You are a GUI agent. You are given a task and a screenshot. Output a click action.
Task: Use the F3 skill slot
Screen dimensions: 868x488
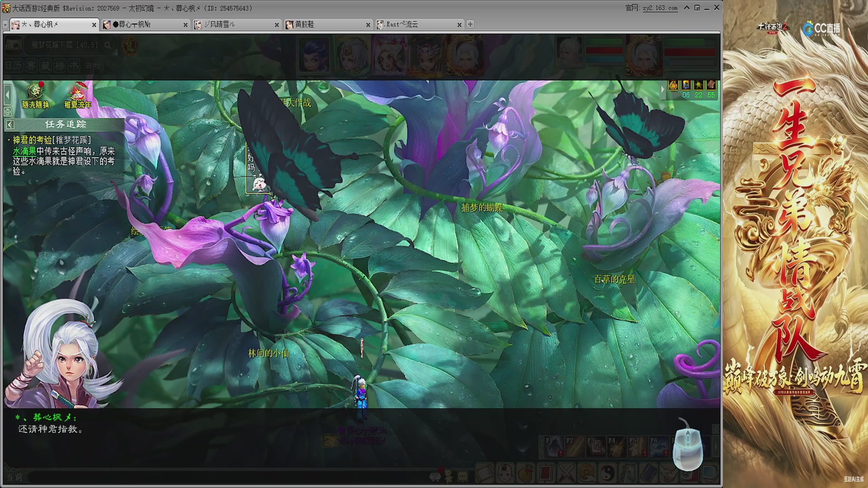click(x=595, y=446)
